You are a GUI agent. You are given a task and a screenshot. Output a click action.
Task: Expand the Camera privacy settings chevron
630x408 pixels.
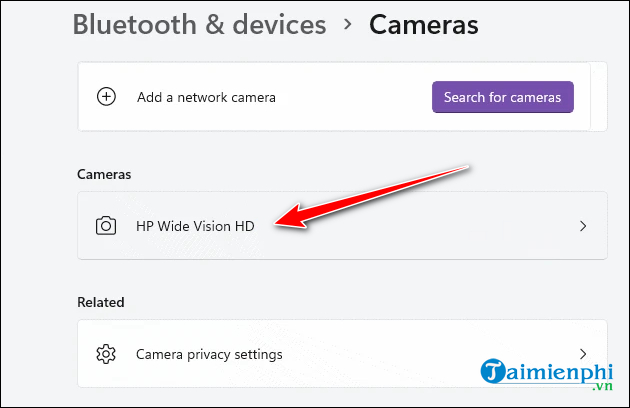tap(583, 354)
